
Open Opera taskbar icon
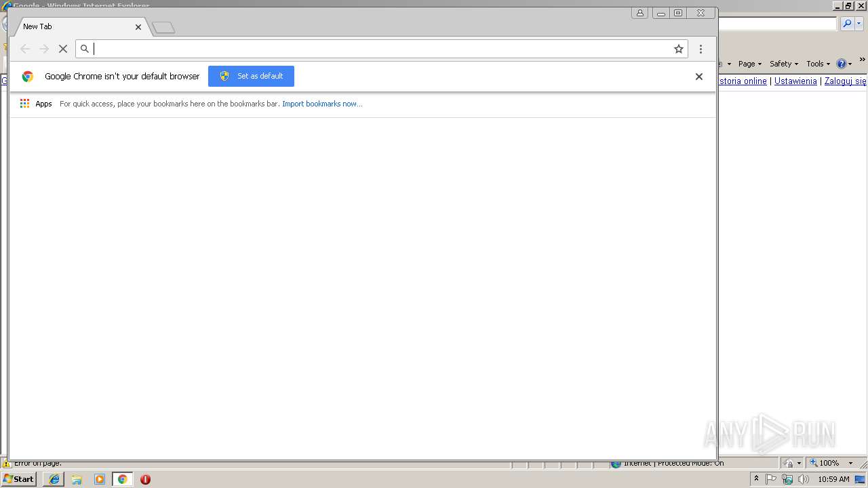(x=145, y=479)
